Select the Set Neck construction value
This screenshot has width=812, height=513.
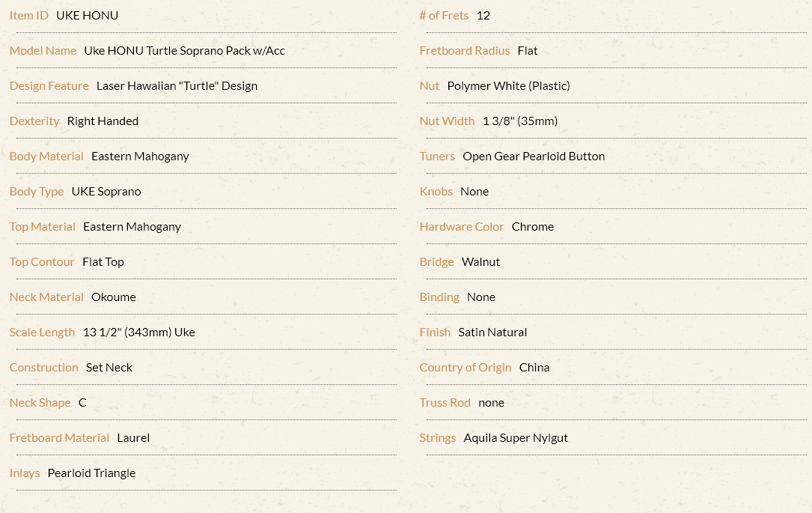109,368
